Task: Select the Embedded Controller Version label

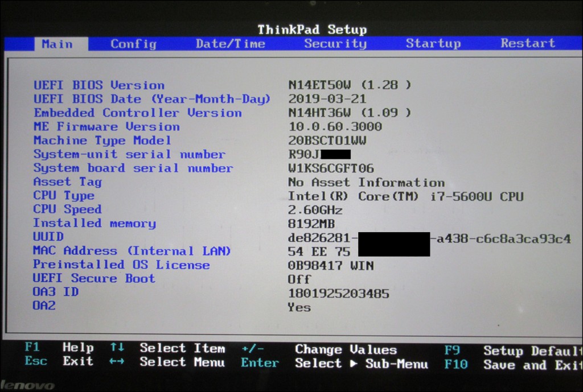Action: [x=138, y=113]
